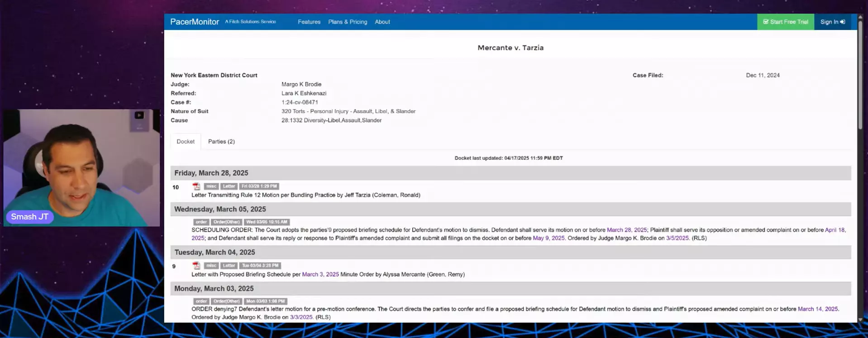
Task: Click the vertical scrollbar thumb
Action: click(860, 76)
